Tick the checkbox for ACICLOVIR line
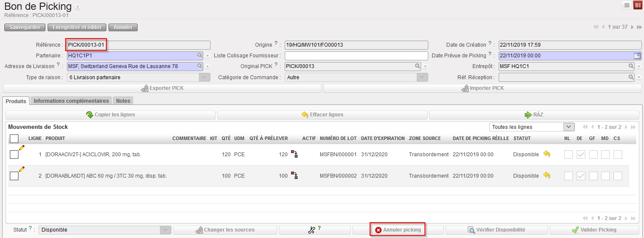 [14, 155]
